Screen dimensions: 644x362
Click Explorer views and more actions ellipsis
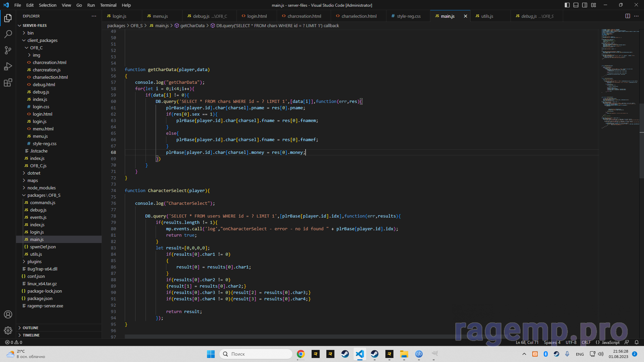pyautogui.click(x=94, y=16)
